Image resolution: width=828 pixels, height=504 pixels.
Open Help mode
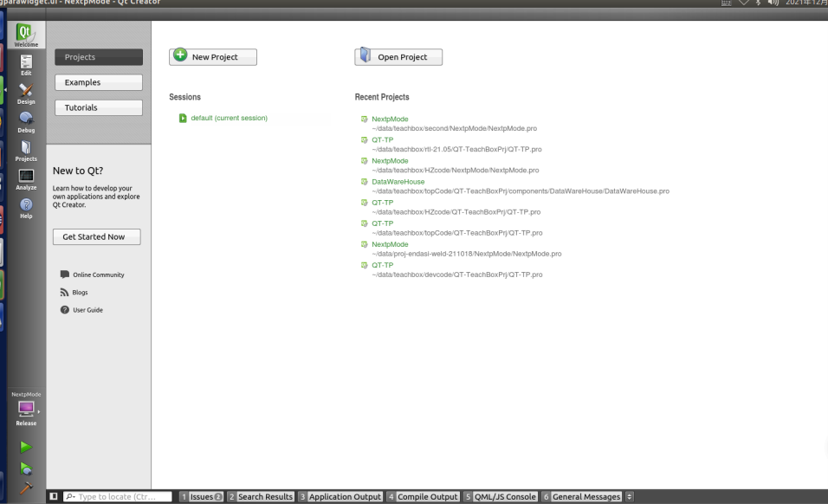pos(26,208)
